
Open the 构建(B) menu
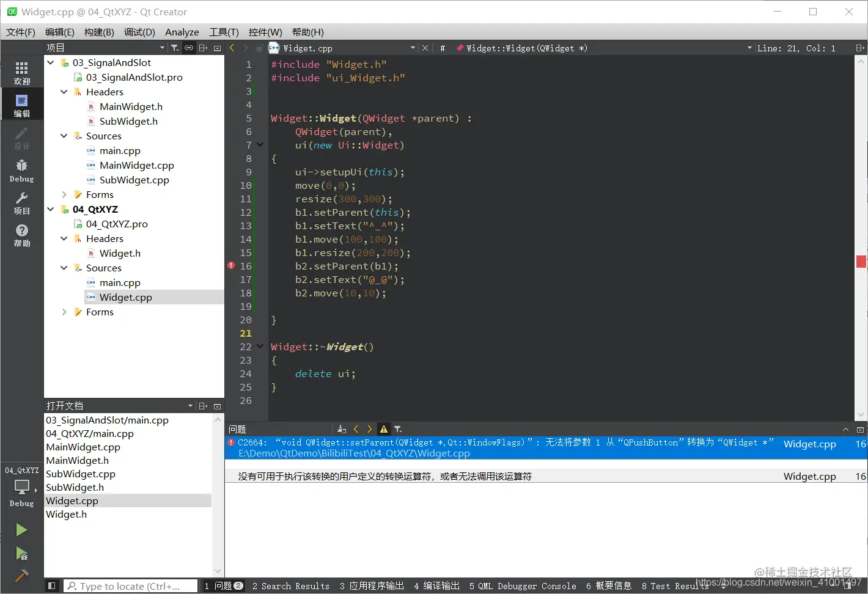99,32
